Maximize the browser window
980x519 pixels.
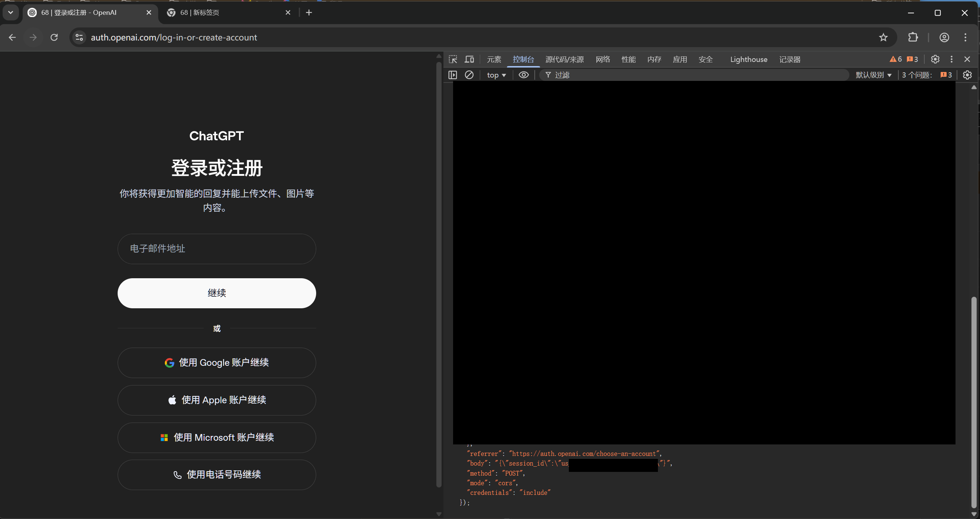point(938,13)
